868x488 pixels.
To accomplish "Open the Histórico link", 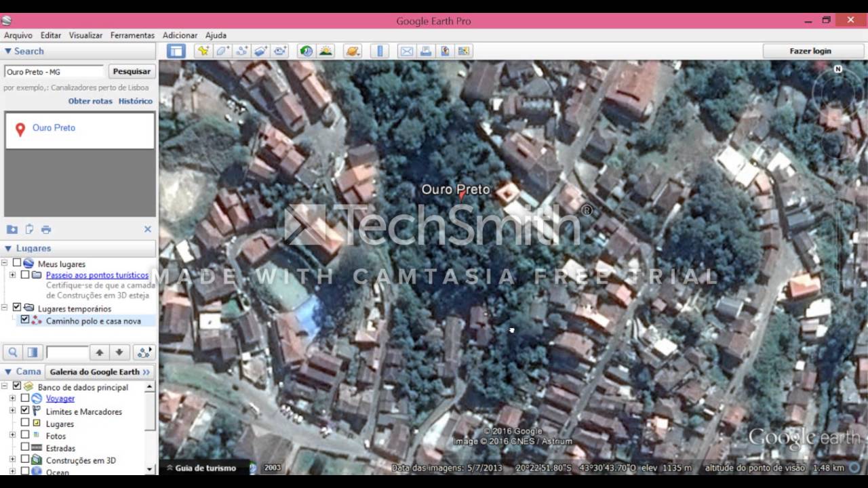I will (136, 101).
